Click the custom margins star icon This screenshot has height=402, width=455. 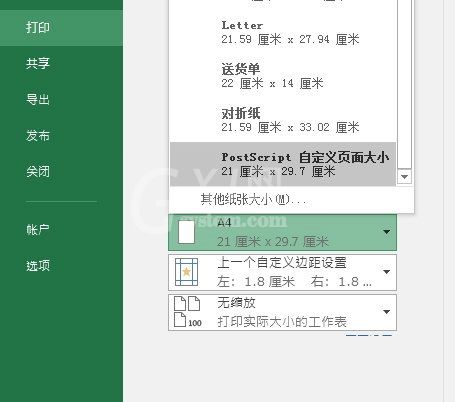pyautogui.click(x=186, y=272)
